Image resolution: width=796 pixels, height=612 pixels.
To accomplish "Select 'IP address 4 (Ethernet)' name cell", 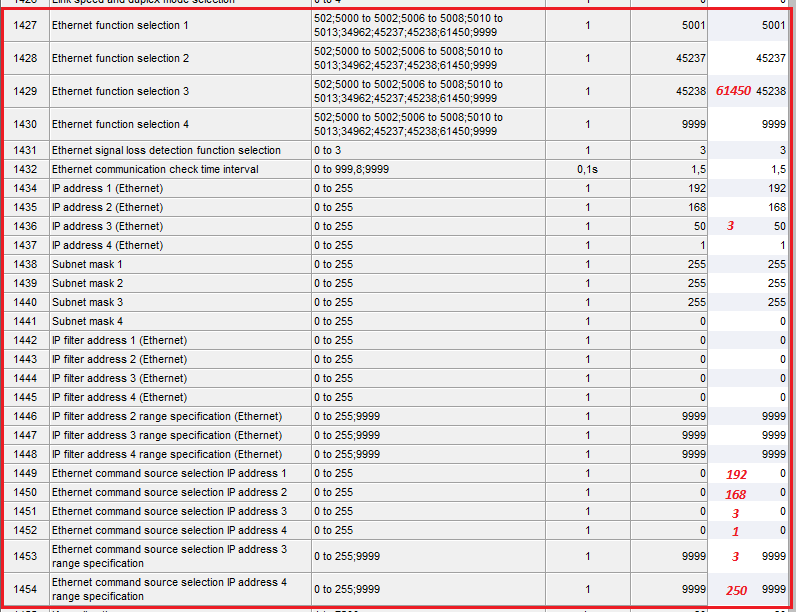I will (180, 246).
